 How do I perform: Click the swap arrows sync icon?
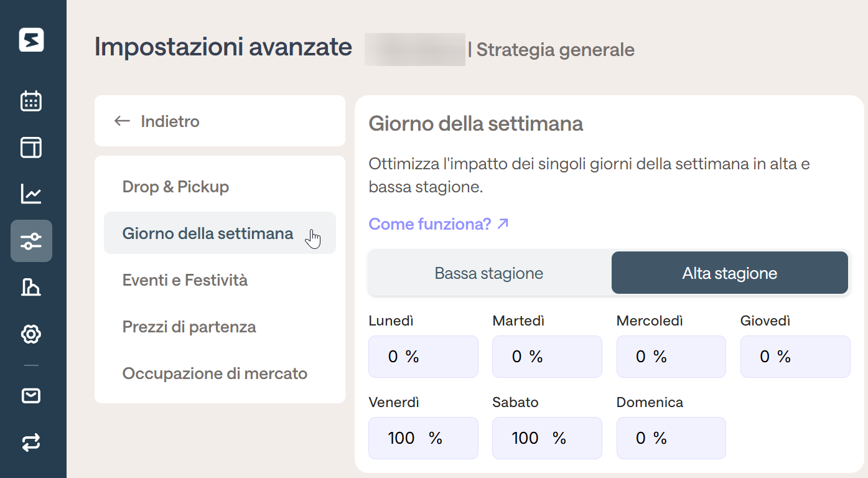[31, 443]
